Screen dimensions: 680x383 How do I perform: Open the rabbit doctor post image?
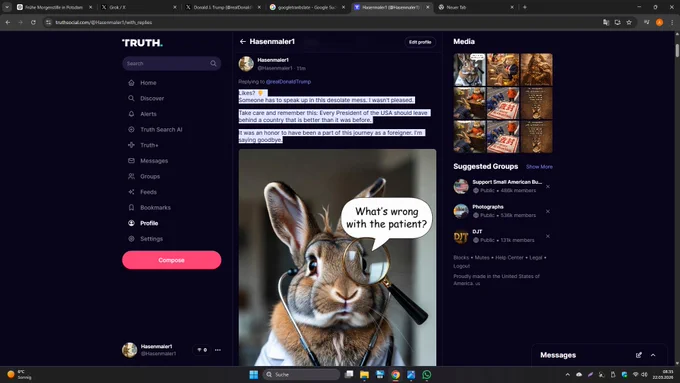pyautogui.click(x=337, y=257)
